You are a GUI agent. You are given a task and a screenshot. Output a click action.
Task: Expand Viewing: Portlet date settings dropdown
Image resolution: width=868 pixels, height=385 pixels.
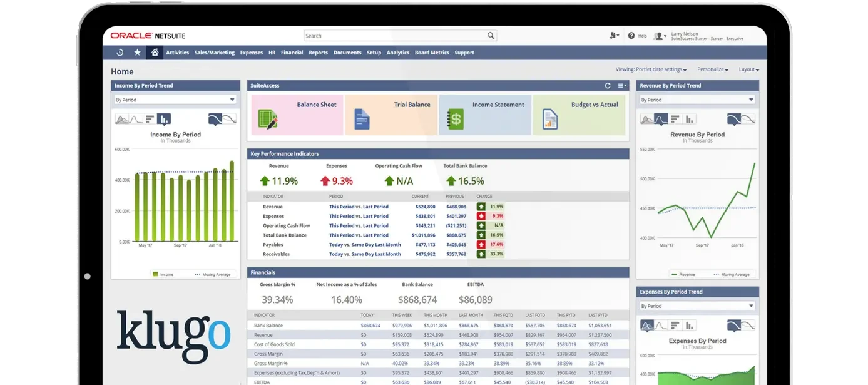651,69
